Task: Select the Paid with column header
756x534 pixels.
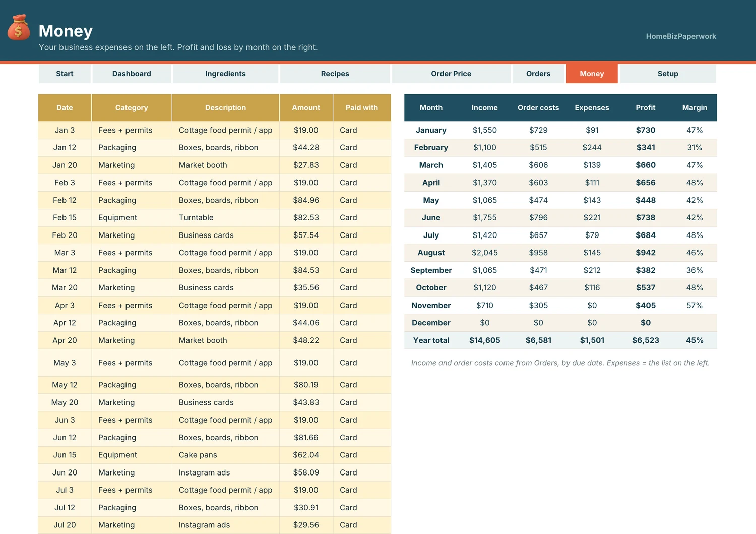Action: coord(362,108)
